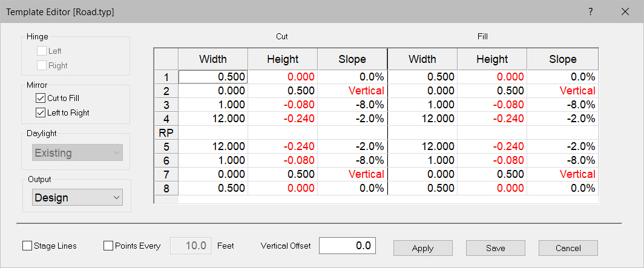Expand the Daylight Existing dropdown
Viewport: 644px width, 268px height.
tap(77, 153)
